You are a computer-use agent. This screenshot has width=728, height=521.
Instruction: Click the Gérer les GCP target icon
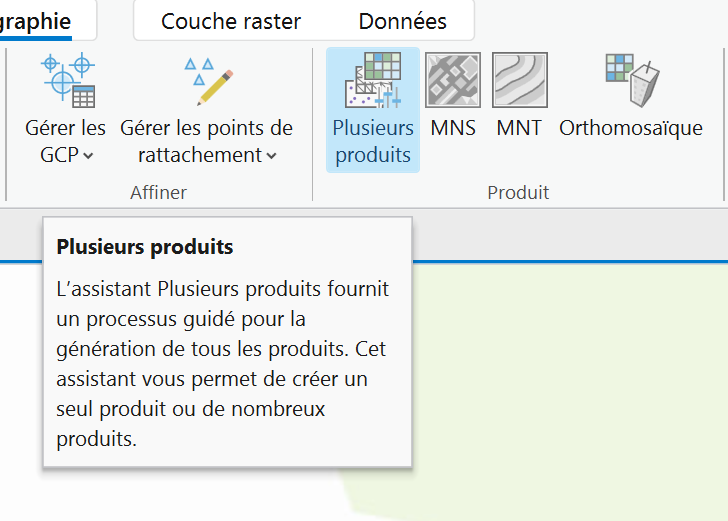(67, 80)
